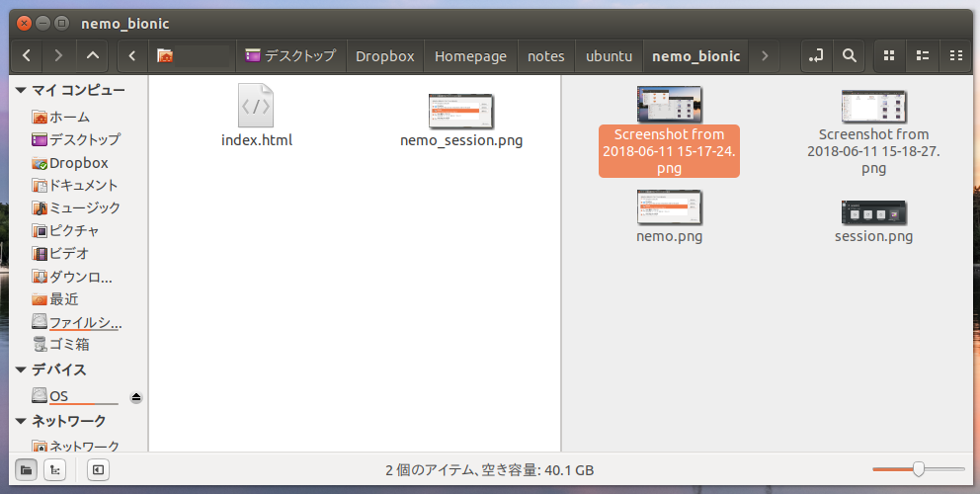The width and height of the screenshot is (980, 494).
Task: Show places in the sidebar
Action: [25, 469]
